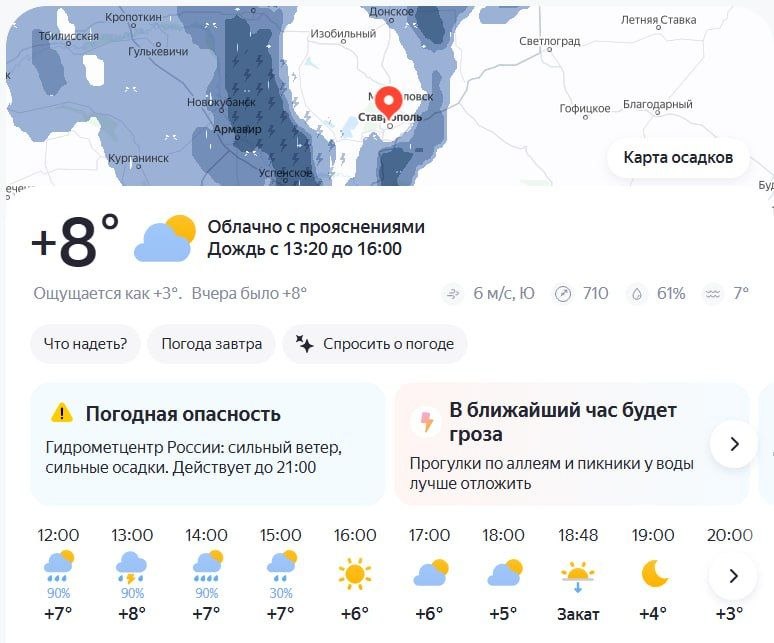Open the Погодная опасность warning card
The width and height of the screenshot is (774, 643).
[208, 443]
